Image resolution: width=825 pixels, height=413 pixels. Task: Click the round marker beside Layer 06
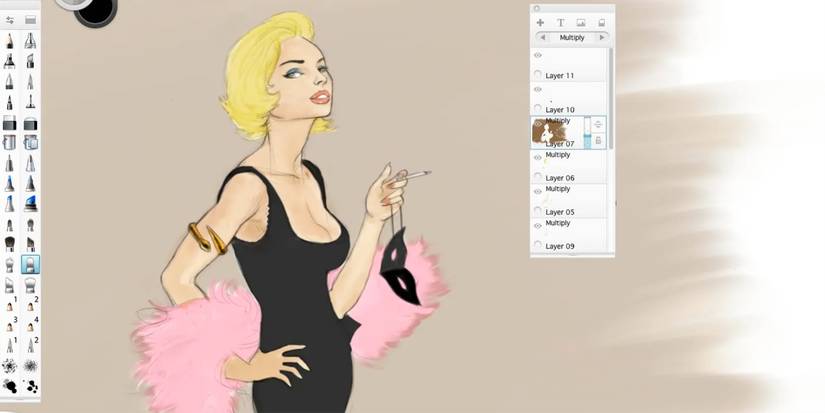coord(538,177)
